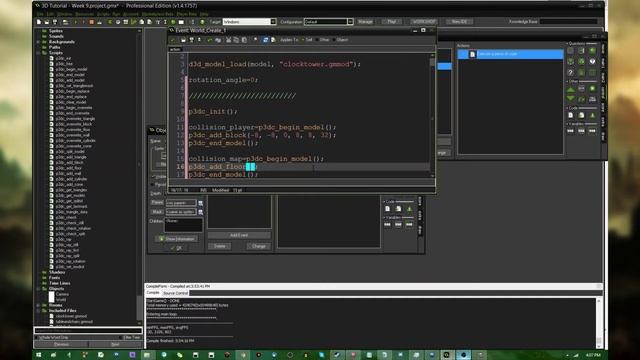Click the Paste icon in the code editor
Screen dimensions: 640x360
244,40
